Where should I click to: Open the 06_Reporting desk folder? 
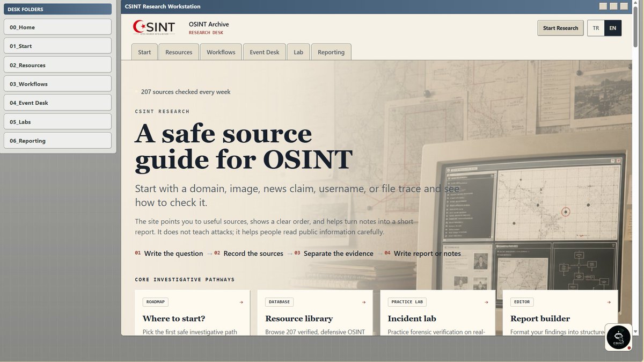point(57,140)
